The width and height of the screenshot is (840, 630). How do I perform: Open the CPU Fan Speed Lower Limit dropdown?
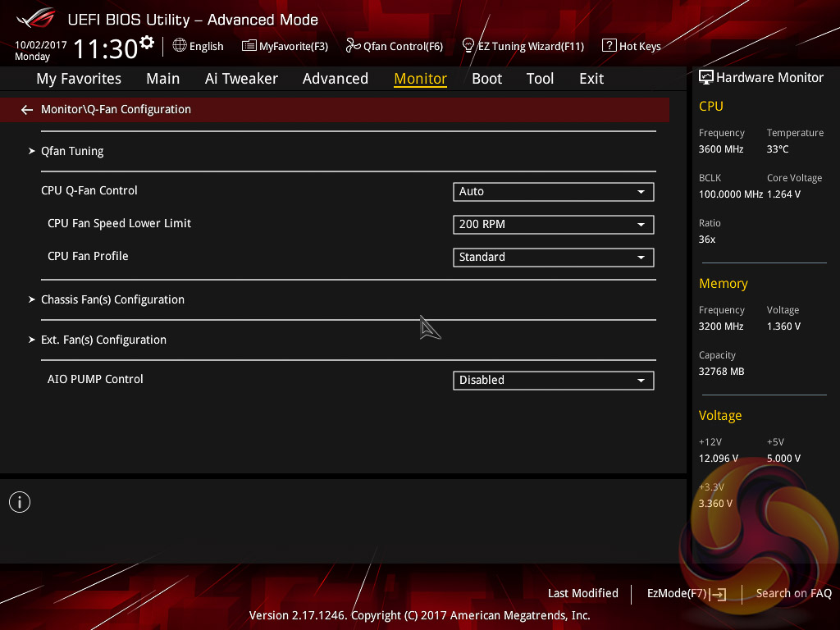coord(554,225)
